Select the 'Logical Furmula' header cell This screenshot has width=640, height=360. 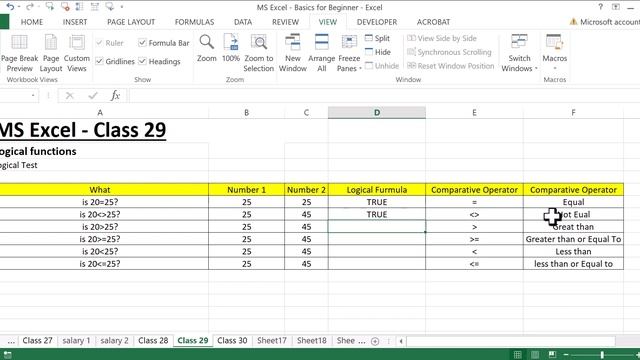click(377, 190)
